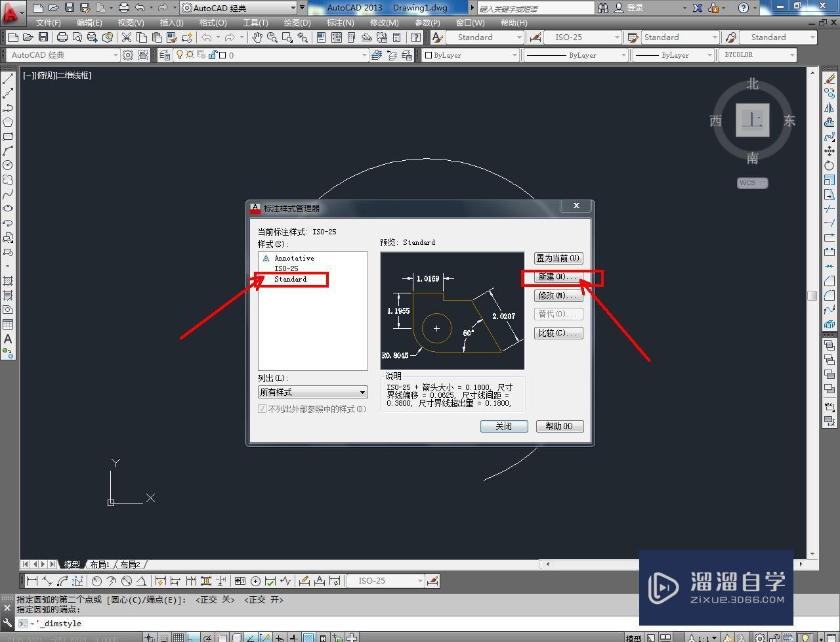The height and width of the screenshot is (642, 840).
Task: Click 登录 sign-in link
Action: [x=635, y=8]
